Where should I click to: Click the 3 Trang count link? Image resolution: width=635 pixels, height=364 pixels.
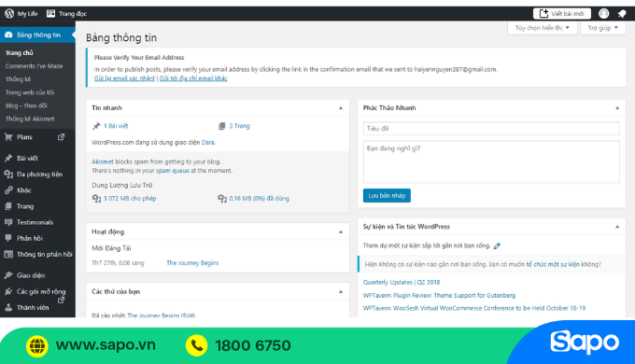[239, 126]
